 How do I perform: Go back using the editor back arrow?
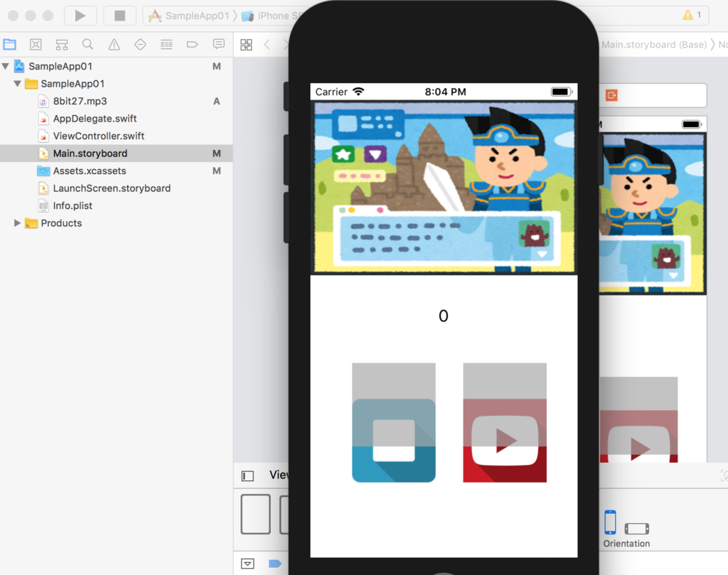point(267,45)
